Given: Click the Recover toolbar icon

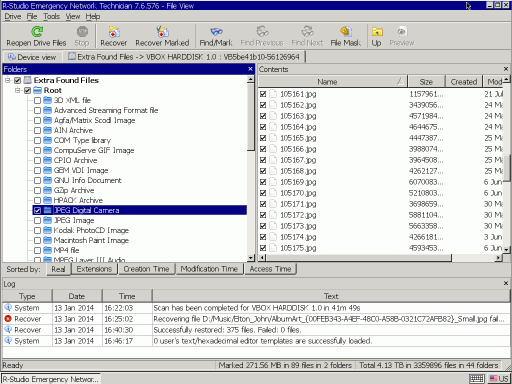Looking at the screenshot, I should pyautogui.click(x=114, y=32).
